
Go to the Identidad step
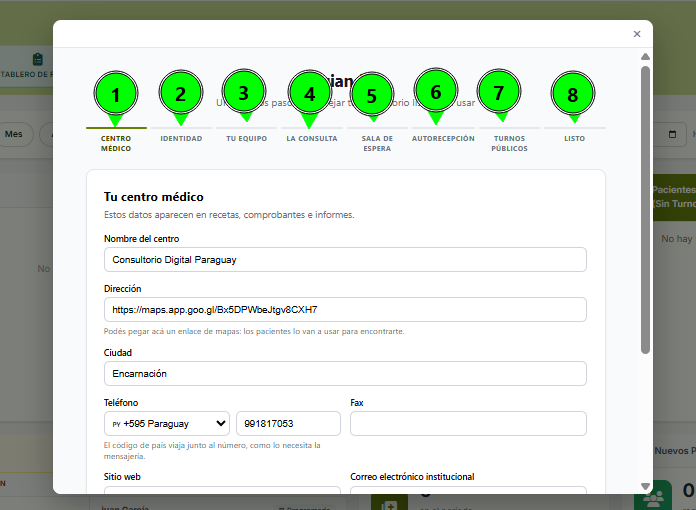point(181,138)
